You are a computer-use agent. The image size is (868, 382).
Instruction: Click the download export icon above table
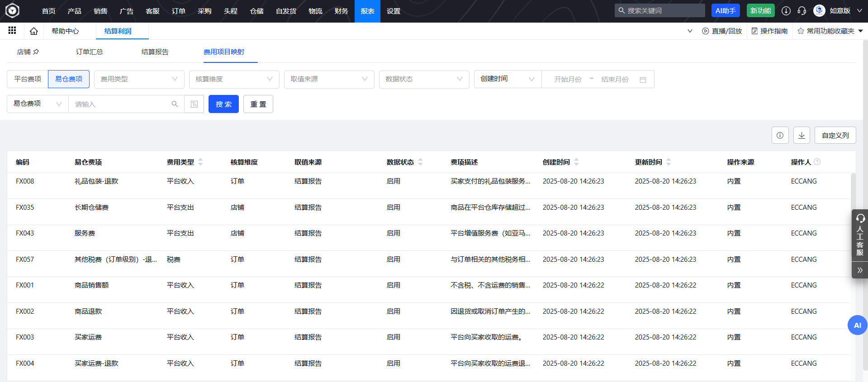click(x=802, y=135)
